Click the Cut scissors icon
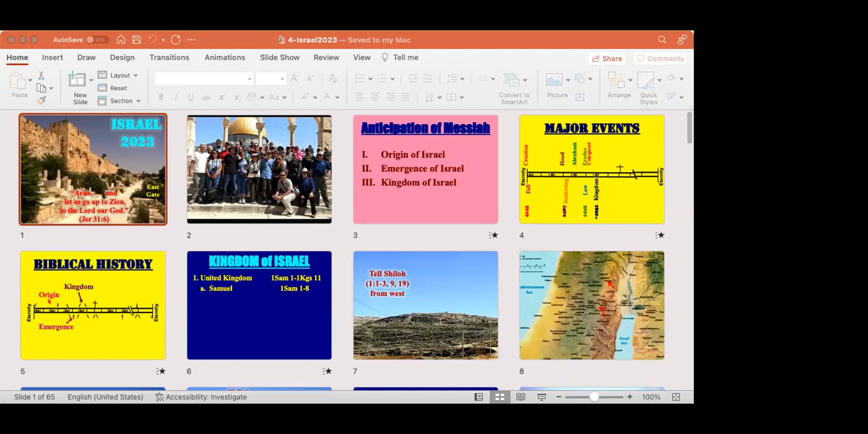868x434 pixels. tap(41, 75)
